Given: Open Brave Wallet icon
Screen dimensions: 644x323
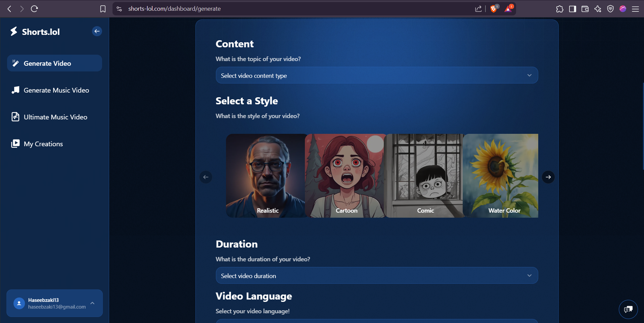Looking at the screenshot, I should (x=585, y=9).
